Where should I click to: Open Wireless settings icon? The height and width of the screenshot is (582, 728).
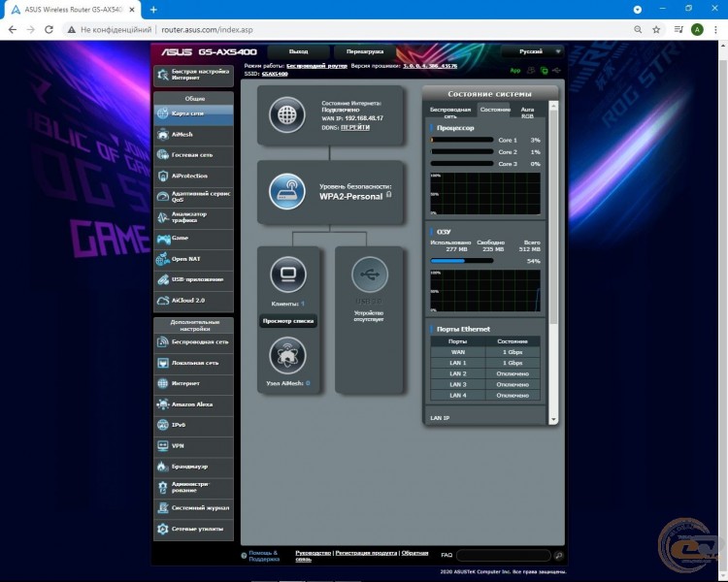(x=162, y=342)
